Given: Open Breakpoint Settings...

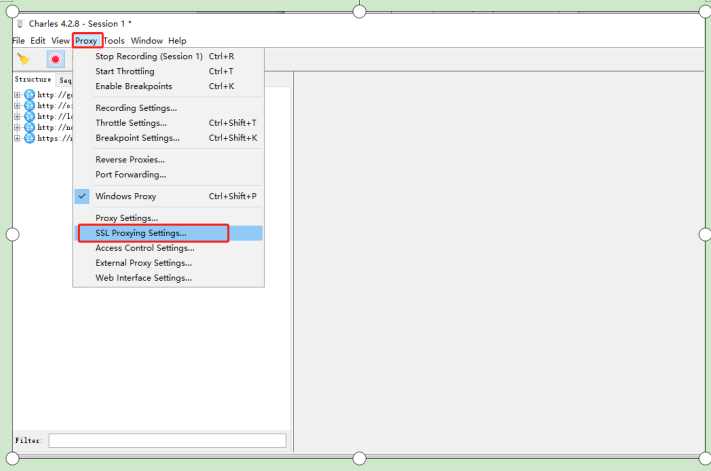Looking at the screenshot, I should point(168,138).
